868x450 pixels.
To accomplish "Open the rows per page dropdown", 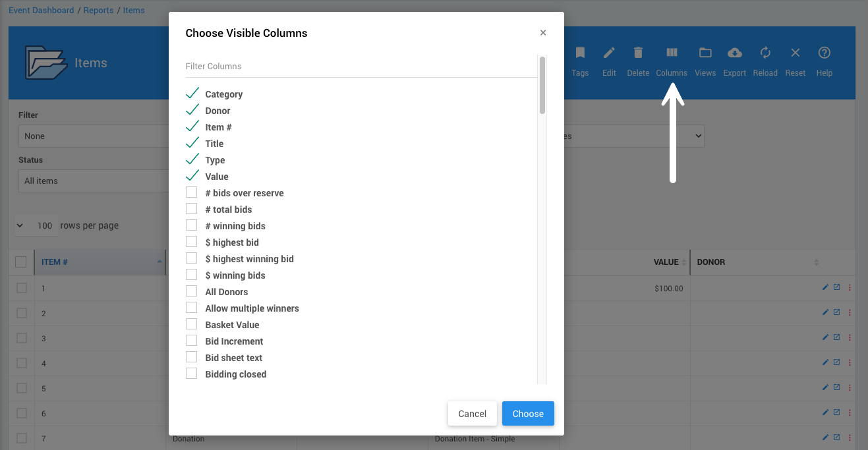I will (37, 225).
